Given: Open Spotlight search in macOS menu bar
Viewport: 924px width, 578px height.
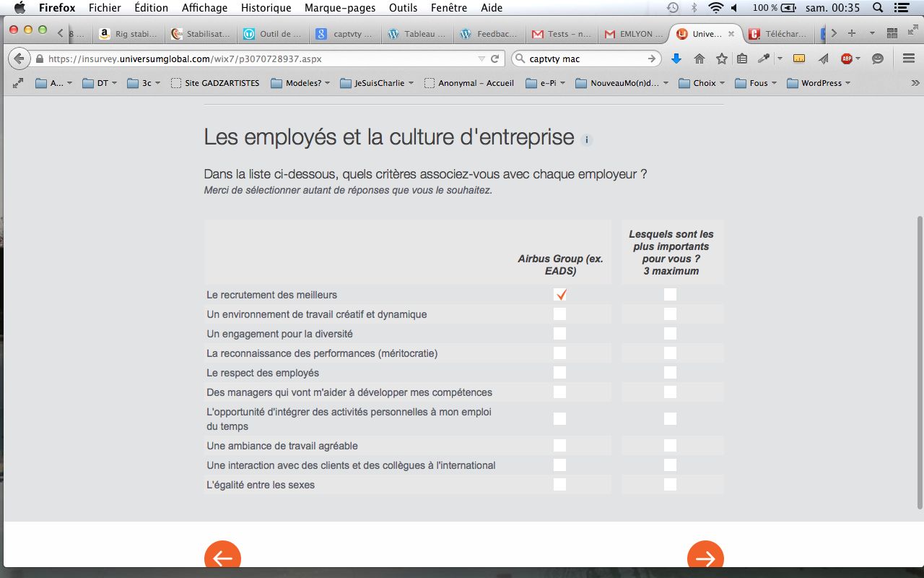Looking at the screenshot, I should click(878, 8).
